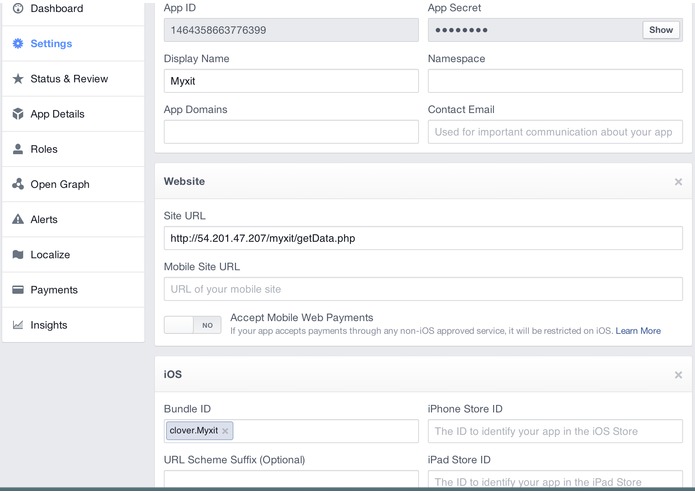Remove the iOS platform section

678,375
